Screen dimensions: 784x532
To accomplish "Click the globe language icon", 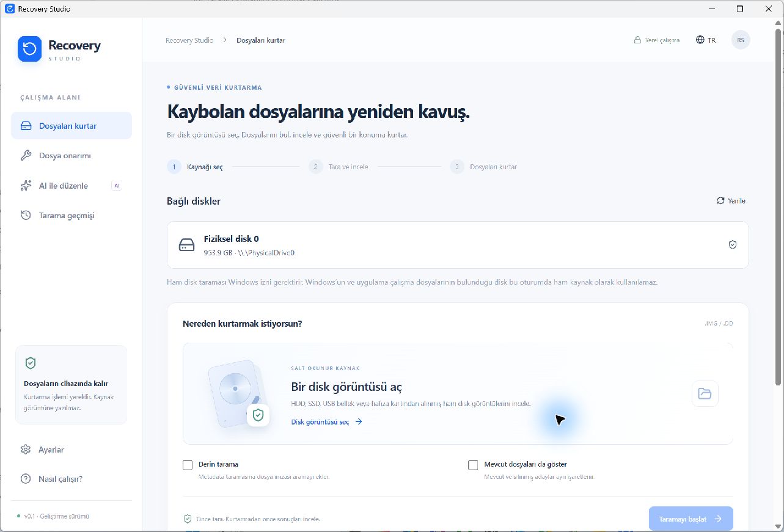I will point(700,40).
